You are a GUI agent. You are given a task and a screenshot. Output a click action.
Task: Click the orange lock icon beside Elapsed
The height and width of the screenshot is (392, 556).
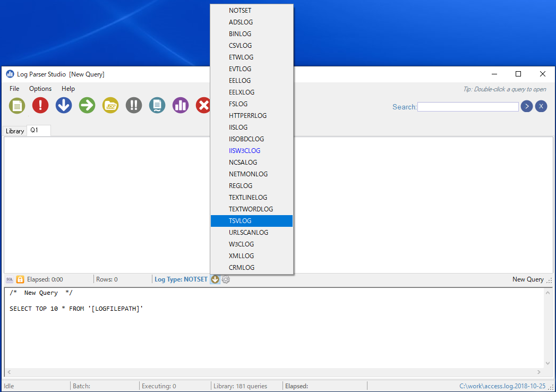tap(20, 279)
